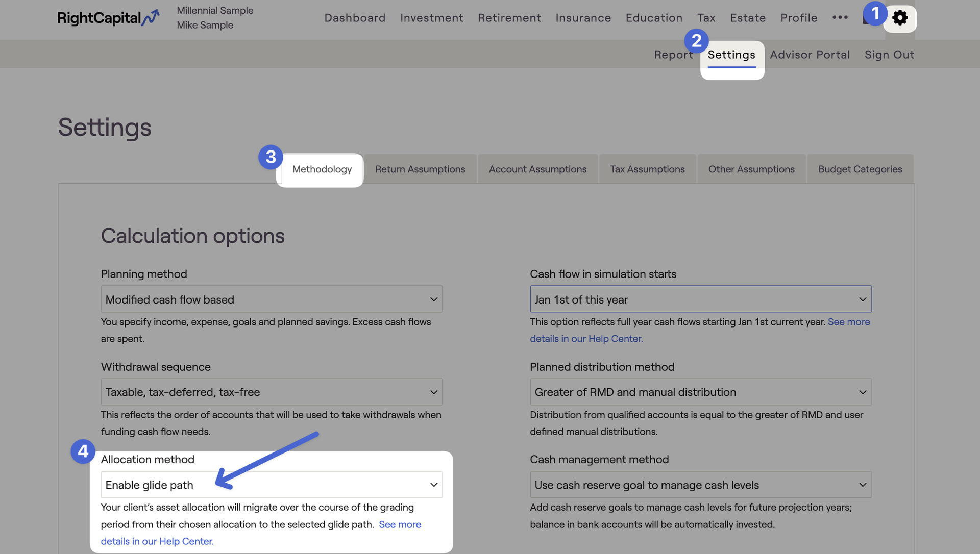Select the Other Assumptions tab
This screenshot has height=554, width=980.
click(x=751, y=169)
